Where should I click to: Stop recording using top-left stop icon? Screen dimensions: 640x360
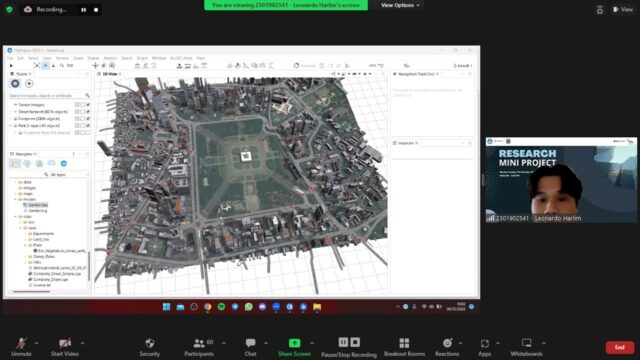pyautogui.click(x=96, y=10)
